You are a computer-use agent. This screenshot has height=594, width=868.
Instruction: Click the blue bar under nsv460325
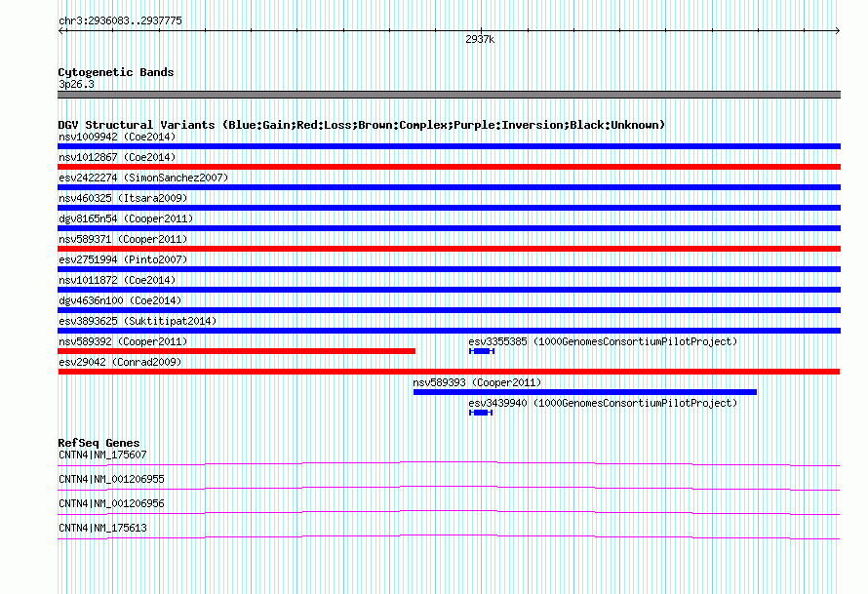coord(449,208)
